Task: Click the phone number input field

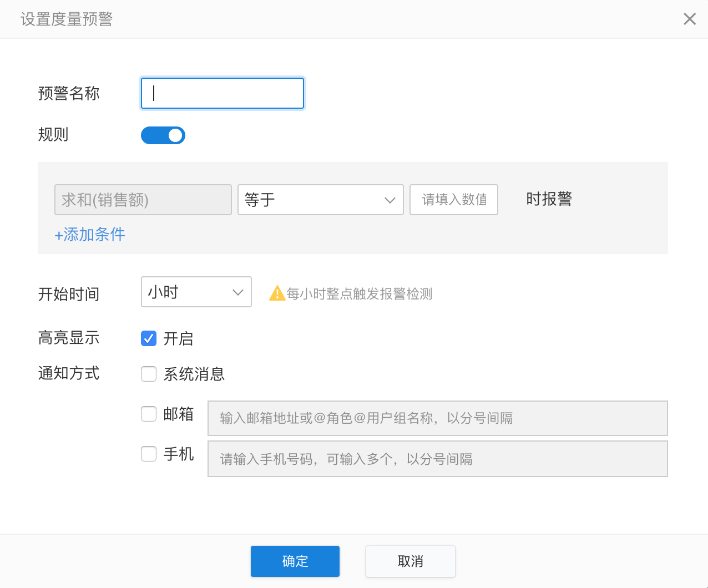Action: tap(438, 459)
